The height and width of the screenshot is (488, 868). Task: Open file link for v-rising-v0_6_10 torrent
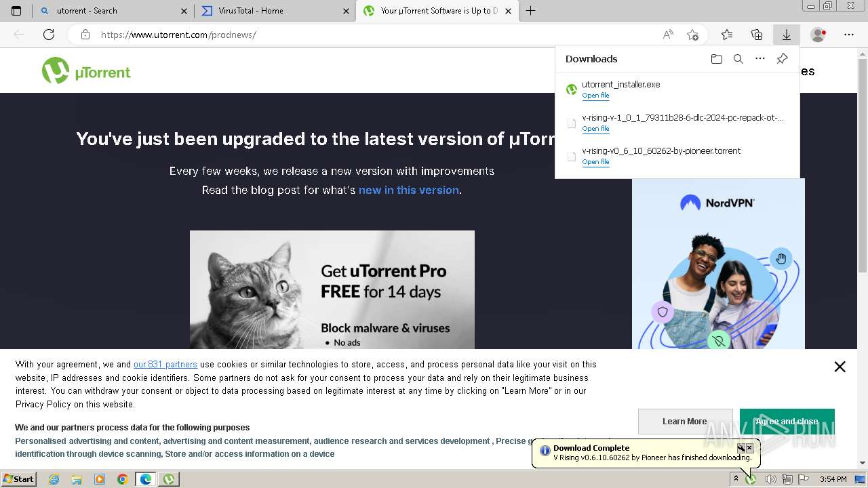[595, 162]
